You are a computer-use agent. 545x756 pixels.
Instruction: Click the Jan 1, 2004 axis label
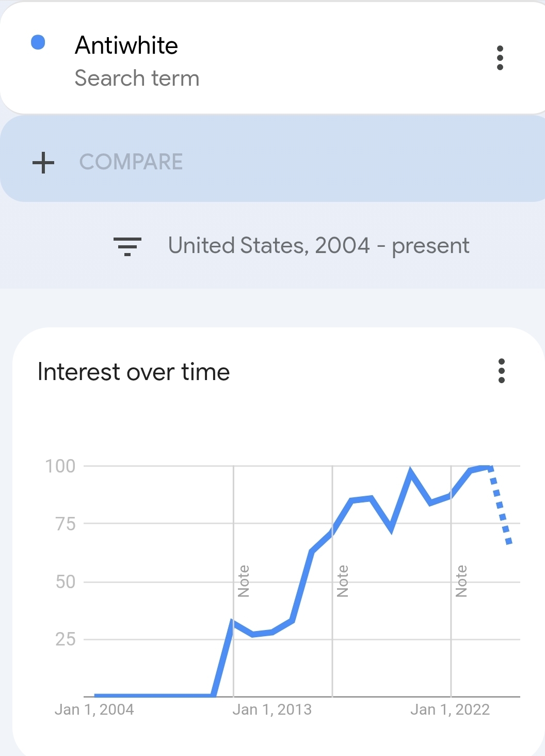(x=94, y=710)
